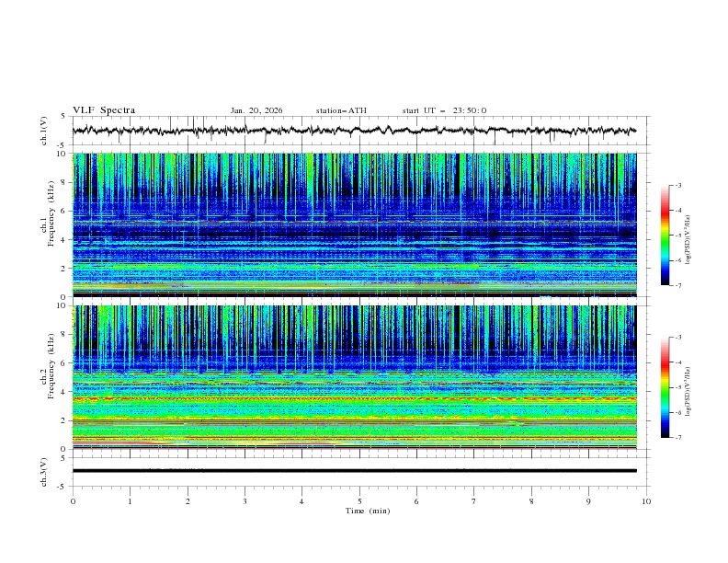Click the Jan. 20, 2026 date label
Viewport: 728px width, 563px height.
pyautogui.click(x=256, y=110)
